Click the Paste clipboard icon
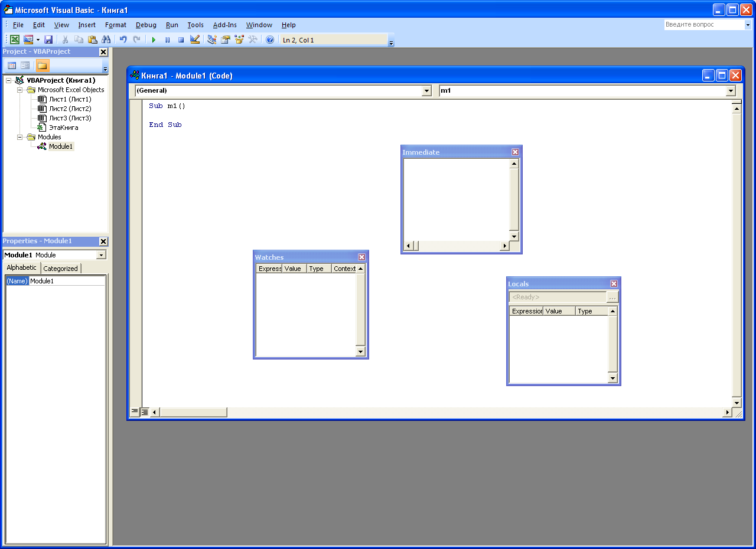 click(x=93, y=40)
